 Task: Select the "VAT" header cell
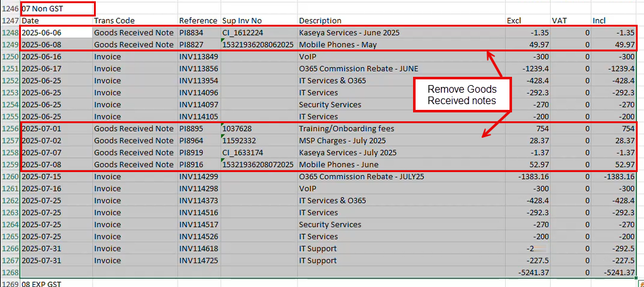pos(560,21)
